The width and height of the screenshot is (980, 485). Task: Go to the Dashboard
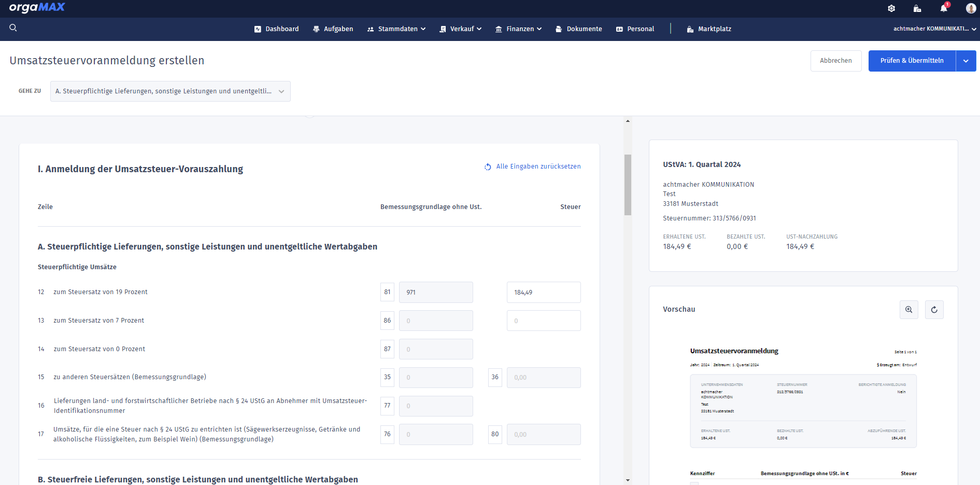coord(277,29)
